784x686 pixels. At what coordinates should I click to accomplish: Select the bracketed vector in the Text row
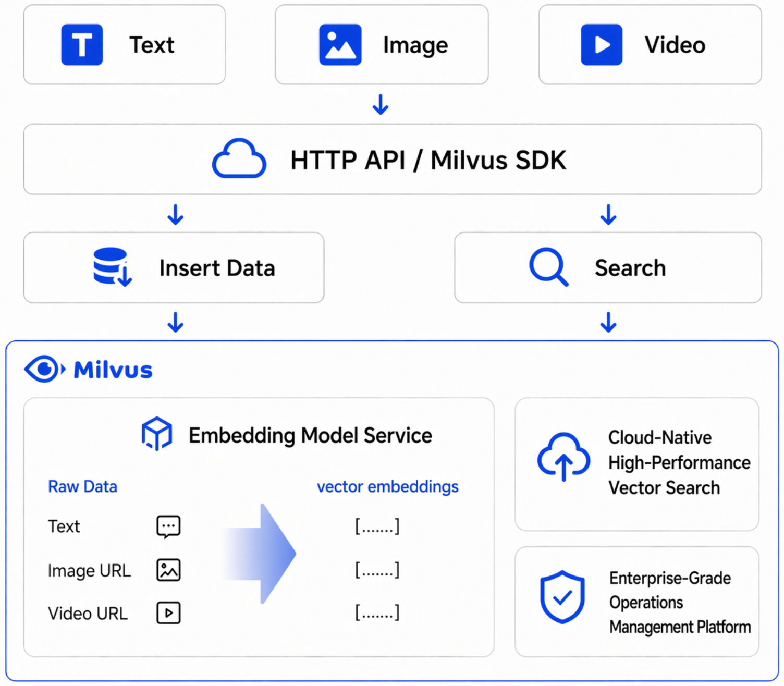[x=377, y=526]
